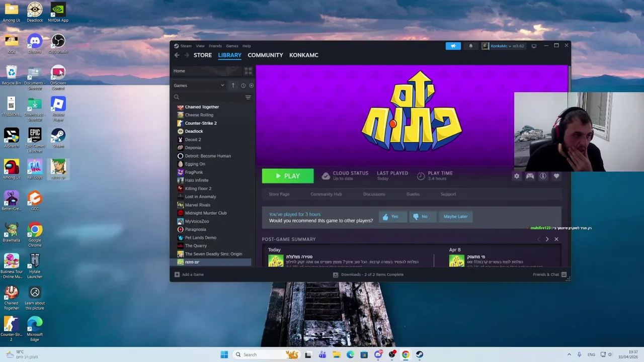Click the Steam announcements megaphone button
The height and width of the screenshot is (362, 644).
click(x=453, y=46)
